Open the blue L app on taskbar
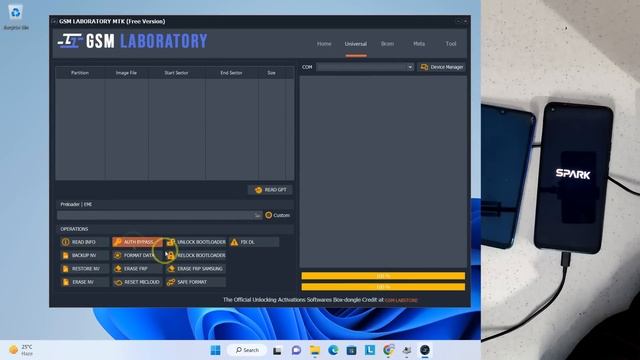 [x=370, y=350]
